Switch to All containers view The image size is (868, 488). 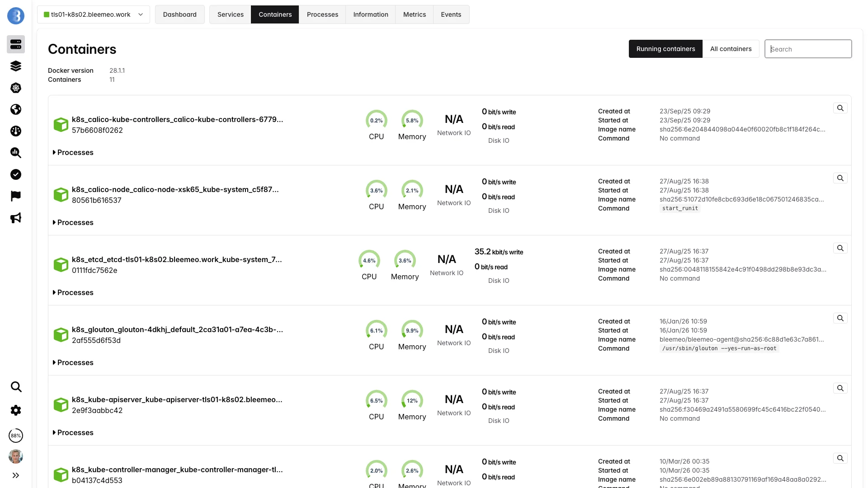tap(731, 49)
